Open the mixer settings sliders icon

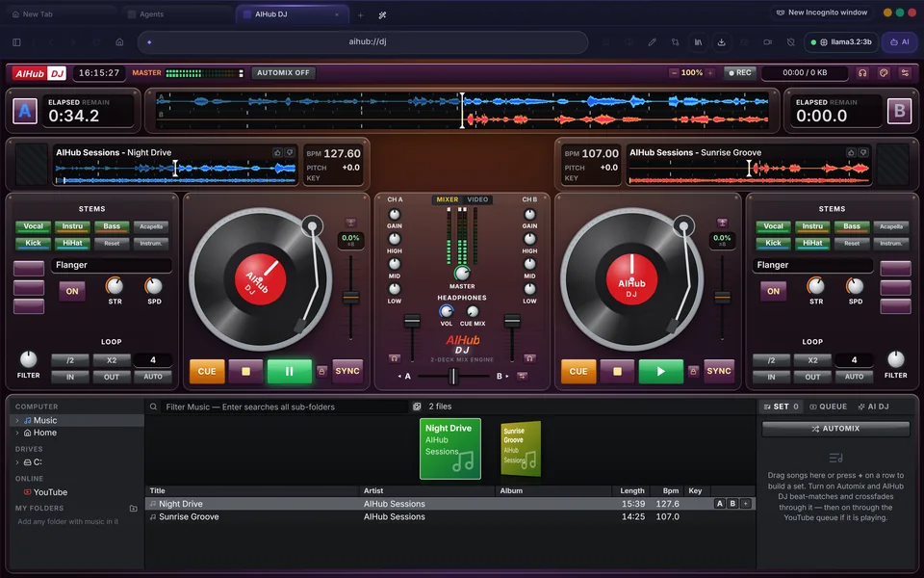(x=905, y=72)
